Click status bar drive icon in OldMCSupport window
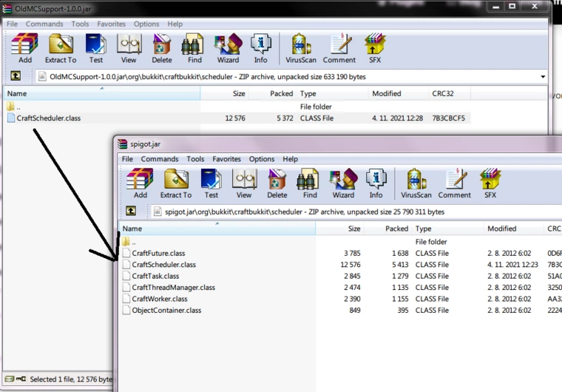This screenshot has width=562, height=392. pyautogui.click(x=10, y=379)
